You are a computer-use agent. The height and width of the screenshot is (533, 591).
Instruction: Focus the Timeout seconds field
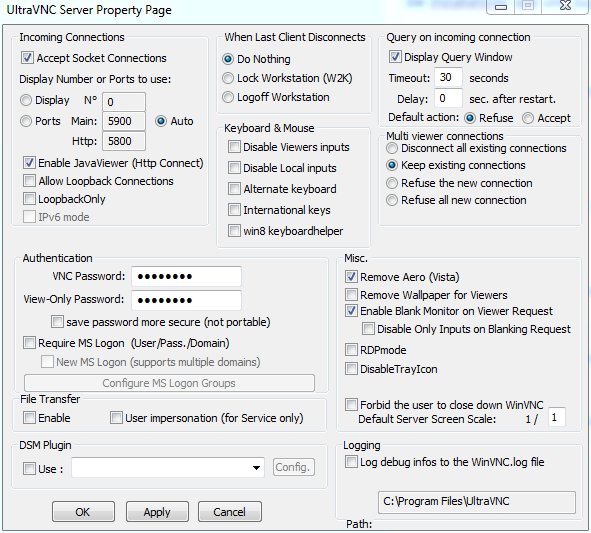coord(448,78)
